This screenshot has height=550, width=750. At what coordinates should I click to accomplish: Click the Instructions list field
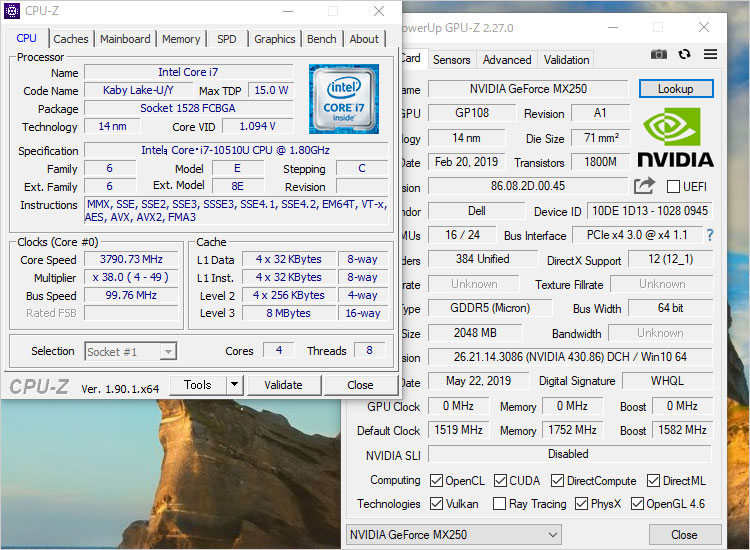[x=236, y=210]
